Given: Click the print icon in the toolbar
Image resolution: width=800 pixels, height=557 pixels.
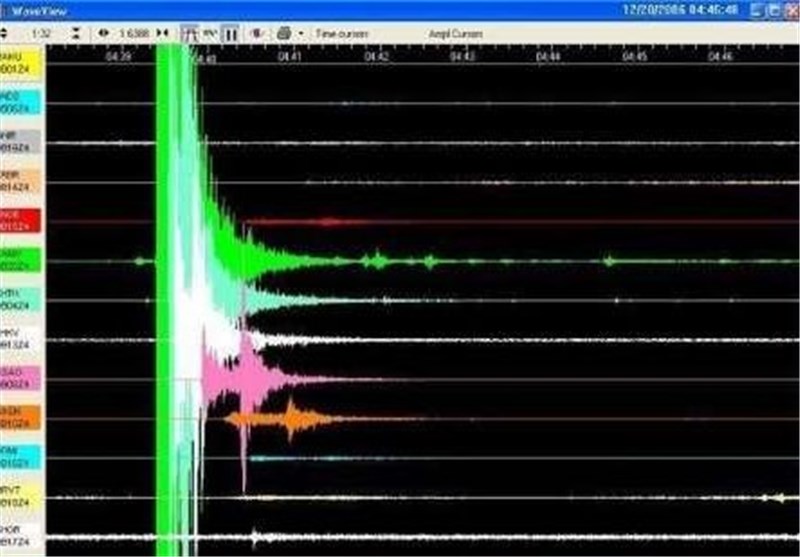Looking at the screenshot, I should (x=283, y=33).
